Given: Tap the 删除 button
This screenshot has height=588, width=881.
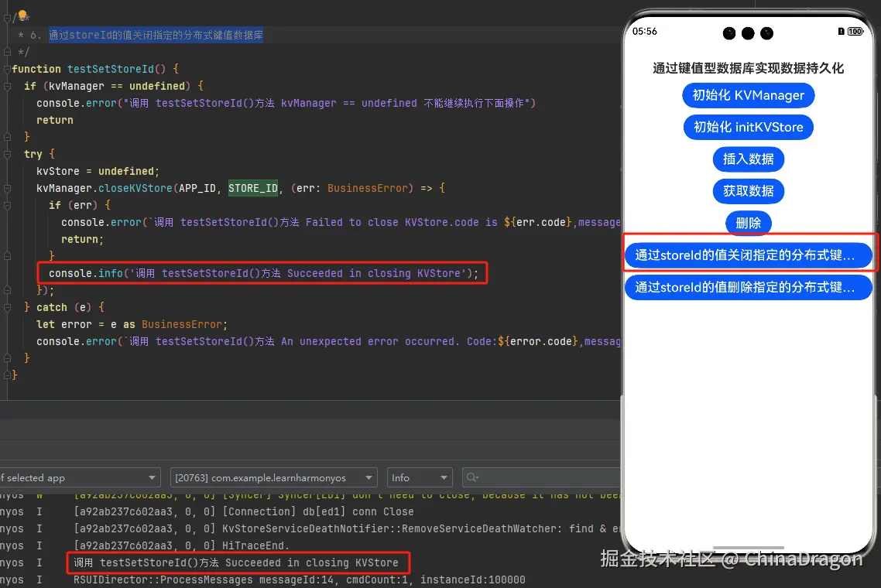Looking at the screenshot, I should coord(748,224).
